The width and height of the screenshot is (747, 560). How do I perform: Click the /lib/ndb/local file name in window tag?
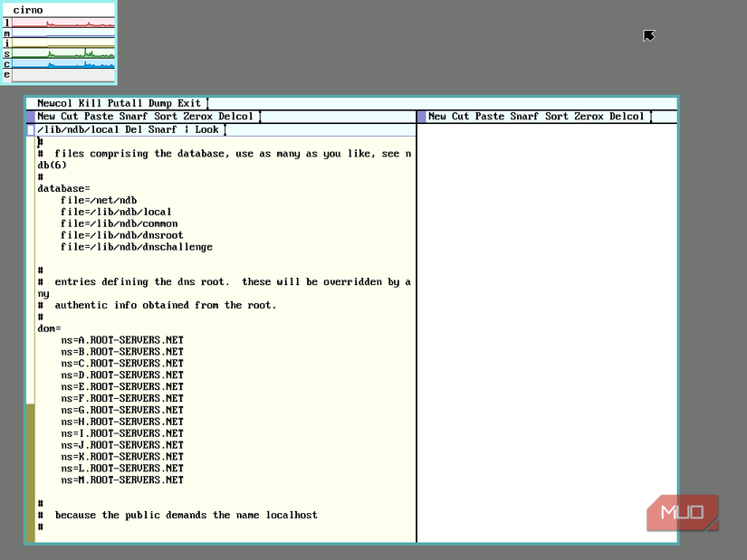[78, 129]
